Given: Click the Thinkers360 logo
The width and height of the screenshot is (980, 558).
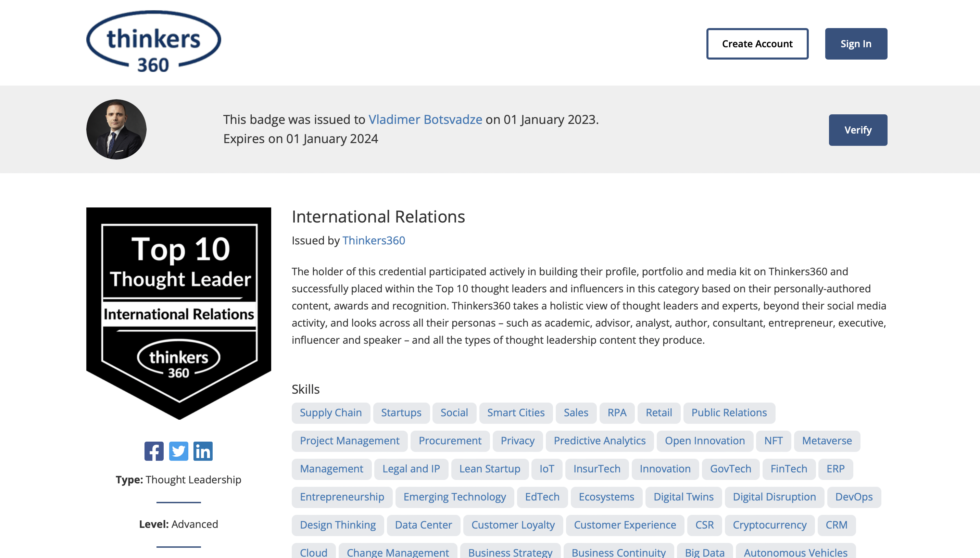Looking at the screenshot, I should click(x=154, y=41).
